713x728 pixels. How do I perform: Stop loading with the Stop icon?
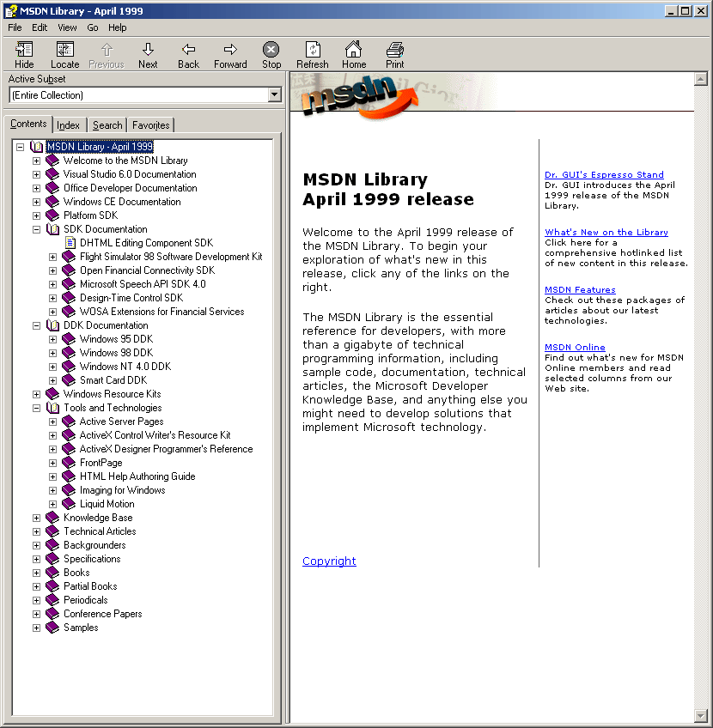coord(271,49)
